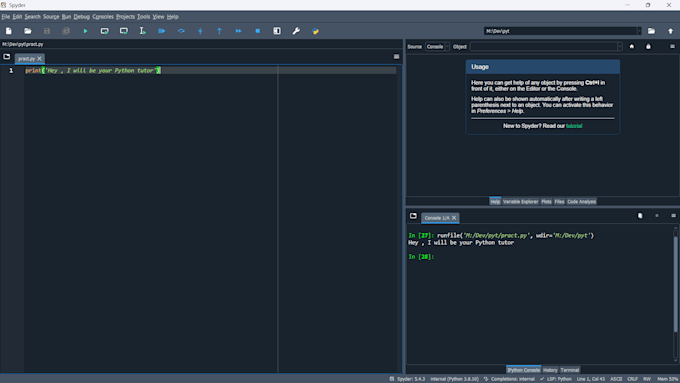Image resolution: width=680 pixels, height=383 pixels.
Task: Open the Help pane options menu
Action: coord(673,46)
